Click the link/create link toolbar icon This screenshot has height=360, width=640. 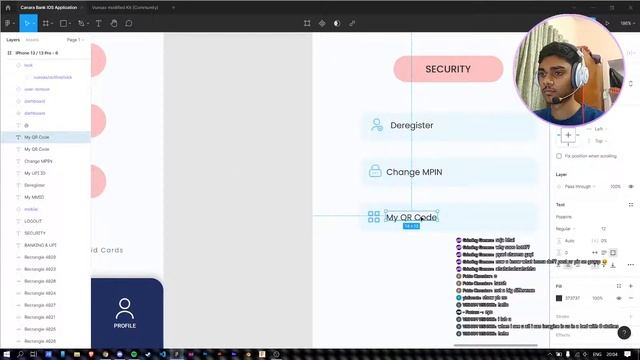pyautogui.click(x=352, y=23)
